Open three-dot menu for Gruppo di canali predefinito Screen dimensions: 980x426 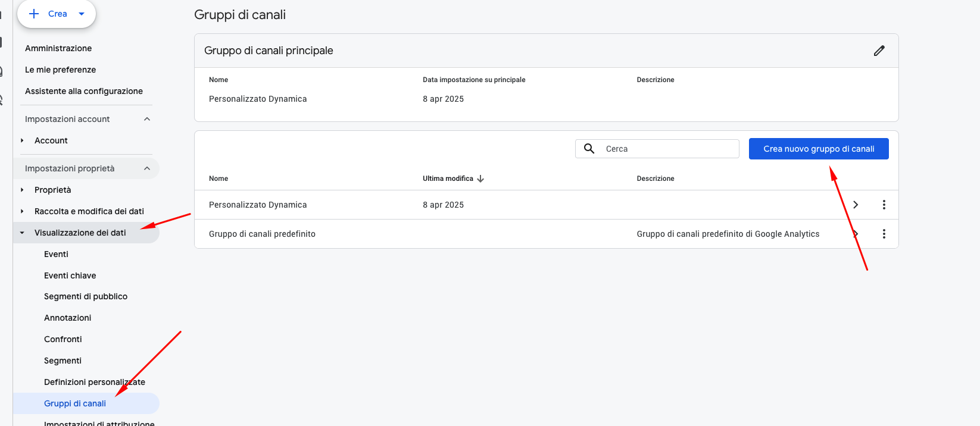(884, 234)
